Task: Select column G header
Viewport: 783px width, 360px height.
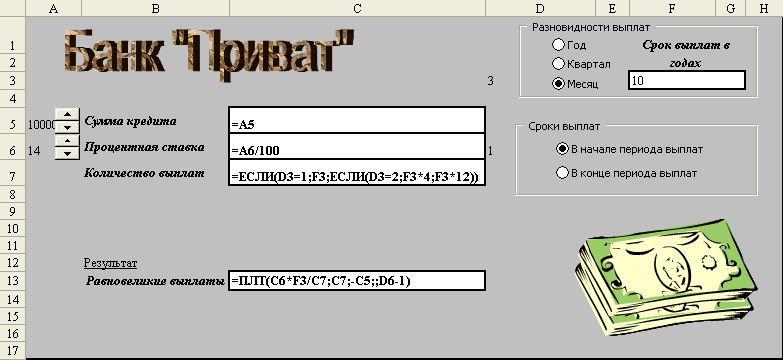Action: 731,8
